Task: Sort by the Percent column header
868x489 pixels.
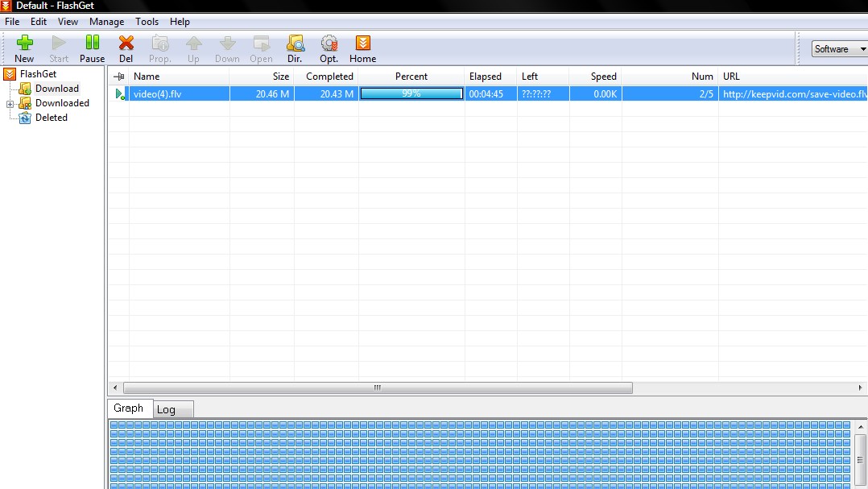Action: coord(411,77)
